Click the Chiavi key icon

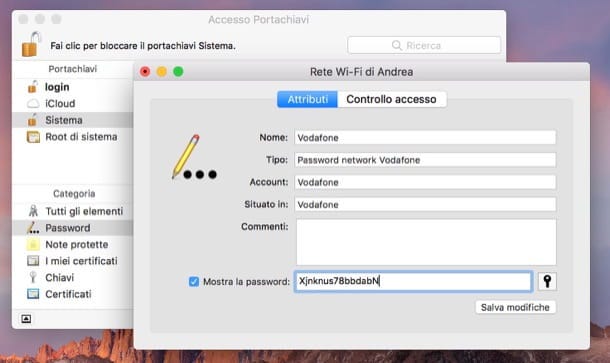(33, 277)
